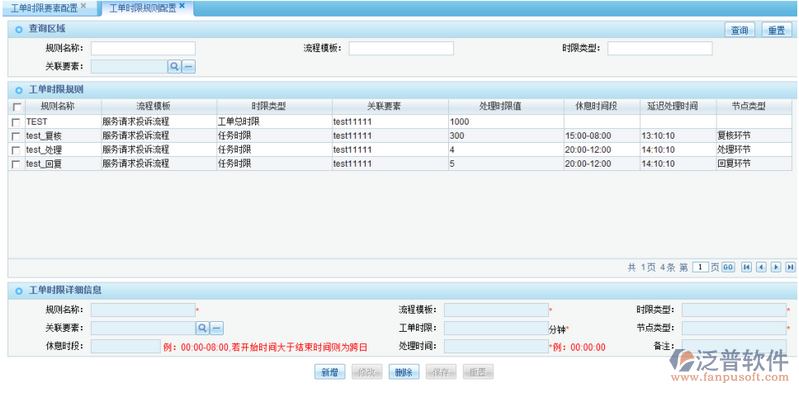
Task: Click the search icon beside 关联要素 in the detail section
Action: pos(202,328)
